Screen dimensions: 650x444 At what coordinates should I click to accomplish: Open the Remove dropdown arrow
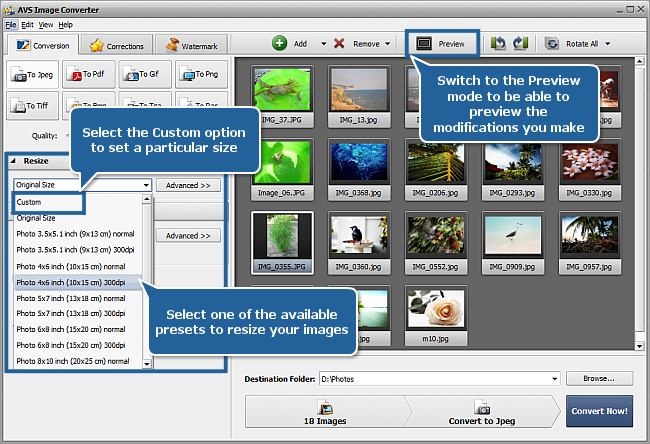[388, 44]
